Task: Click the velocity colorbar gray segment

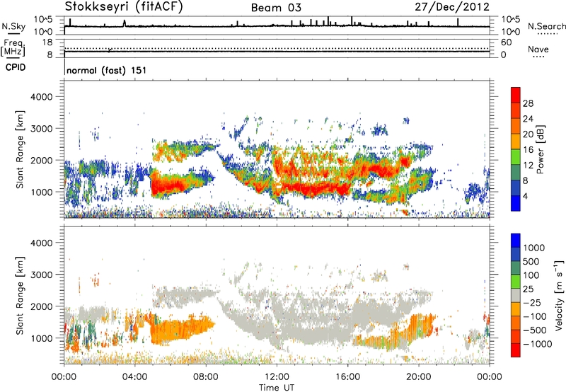Action: coord(516,295)
